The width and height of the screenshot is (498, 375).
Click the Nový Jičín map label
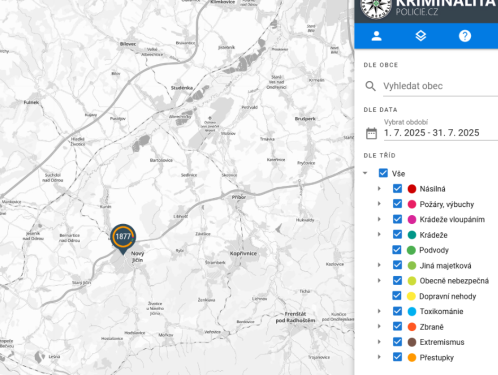coord(137,257)
